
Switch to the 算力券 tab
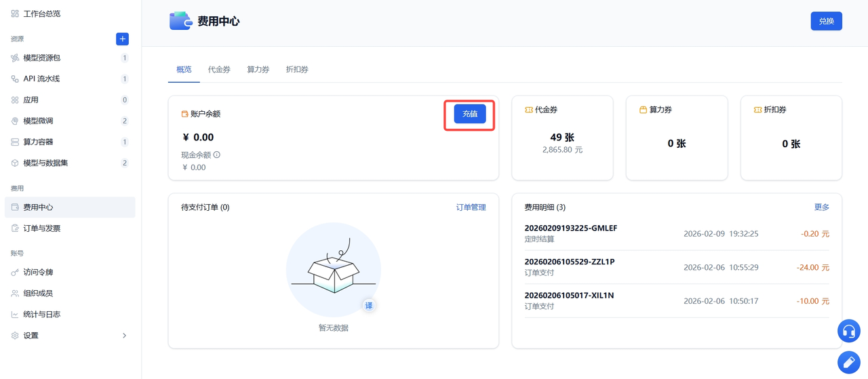(258, 69)
